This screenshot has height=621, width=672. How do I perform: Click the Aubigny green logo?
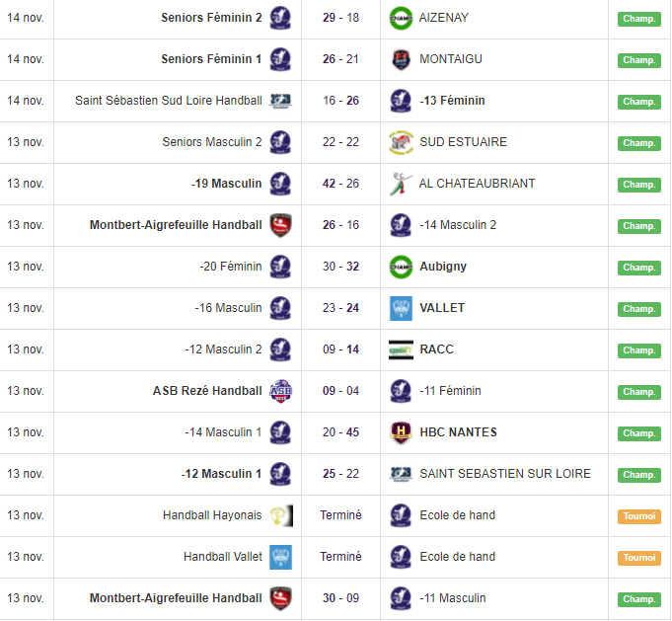pos(400,267)
